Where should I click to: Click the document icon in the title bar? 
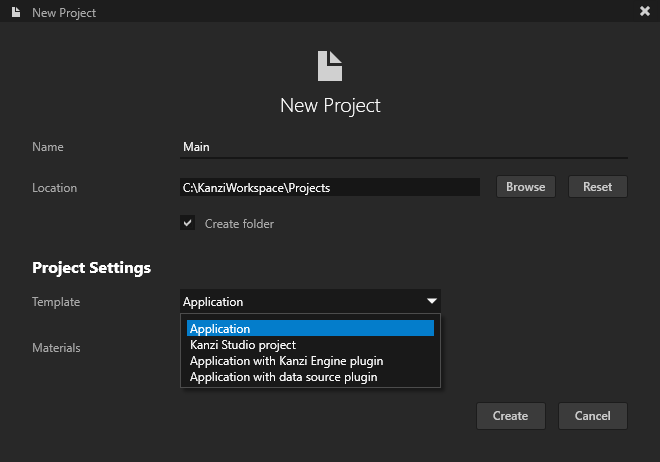17,12
